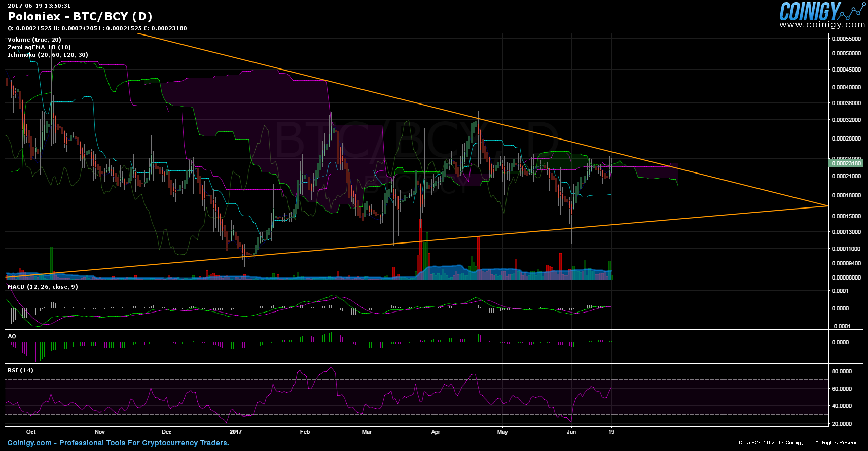This screenshot has width=868, height=451.
Task: Click price axis label 0.00009400
Action: click(x=846, y=263)
